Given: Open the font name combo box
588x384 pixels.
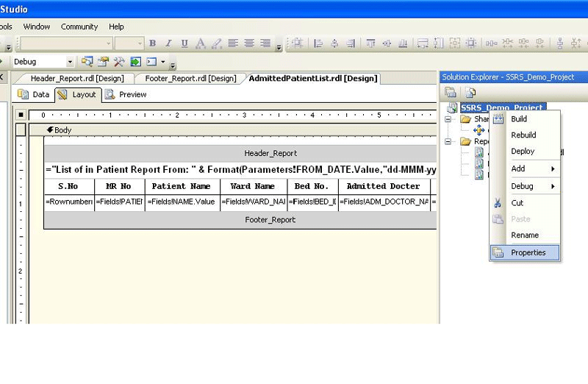Looking at the screenshot, I should pos(66,43).
